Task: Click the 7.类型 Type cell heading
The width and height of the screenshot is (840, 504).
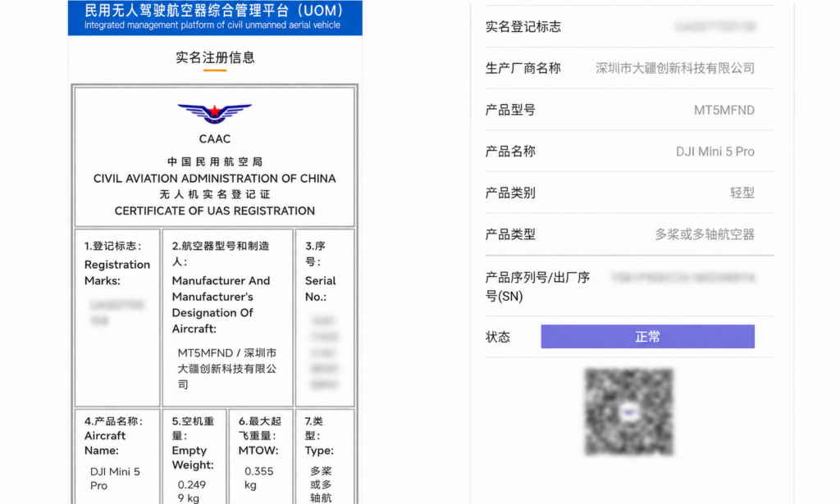Action: 319,435
